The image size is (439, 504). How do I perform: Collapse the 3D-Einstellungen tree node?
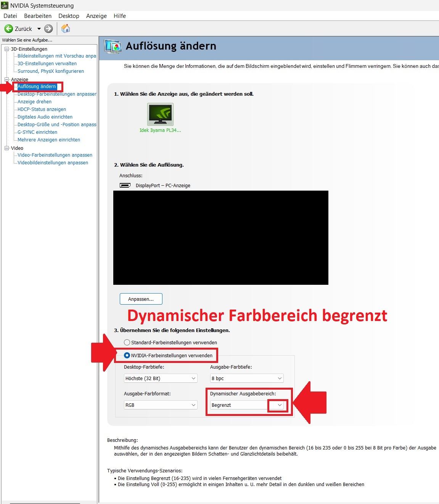click(6, 49)
